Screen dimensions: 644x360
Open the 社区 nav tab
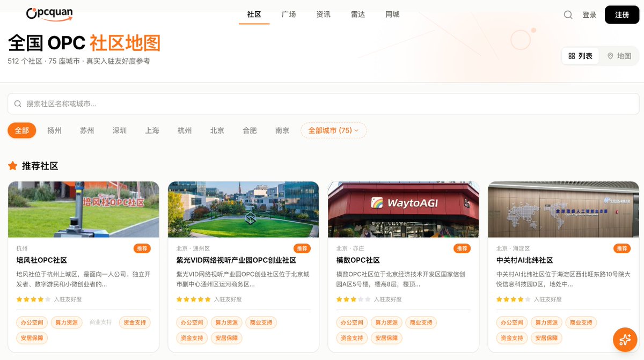pos(254,14)
